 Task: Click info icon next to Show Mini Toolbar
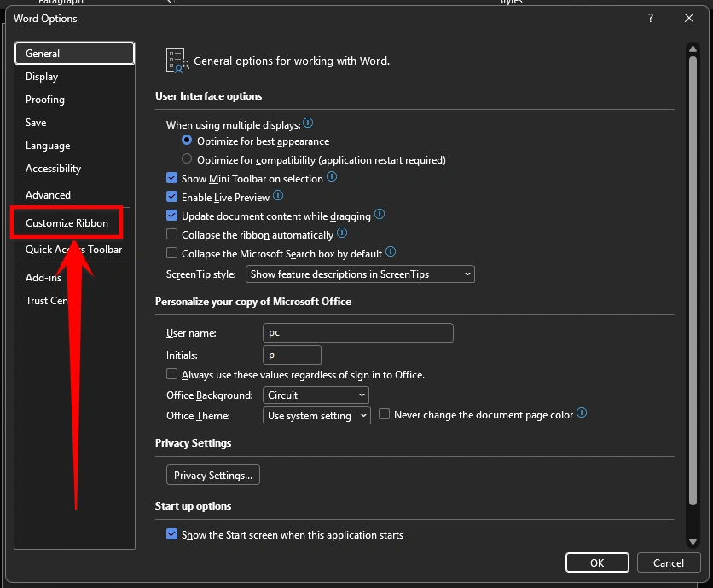coord(332,176)
